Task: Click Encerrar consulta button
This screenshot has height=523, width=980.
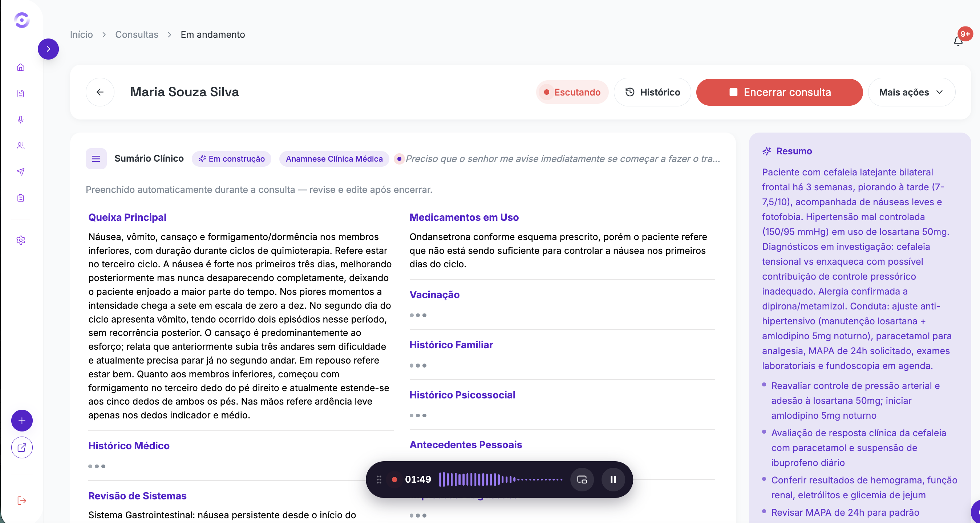Action: click(x=779, y=92)
